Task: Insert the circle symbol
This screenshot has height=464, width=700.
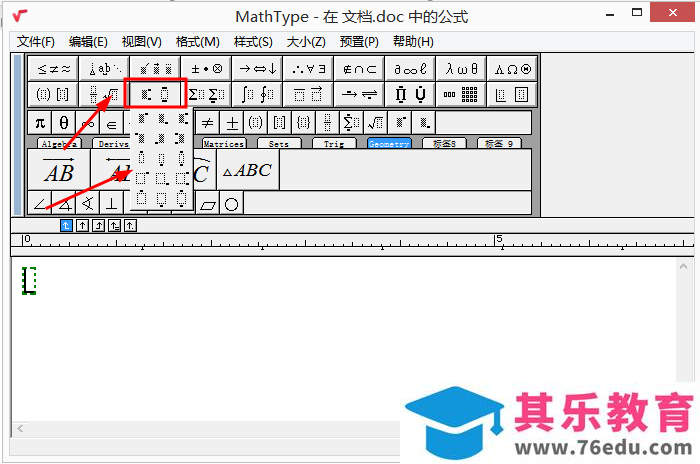Action: [x=232, y=203]
